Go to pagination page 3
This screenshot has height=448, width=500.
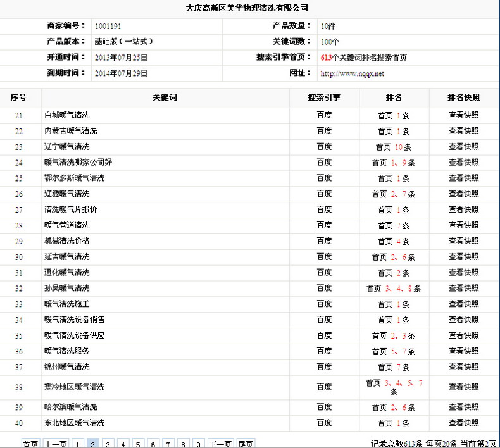click(108, 444)
